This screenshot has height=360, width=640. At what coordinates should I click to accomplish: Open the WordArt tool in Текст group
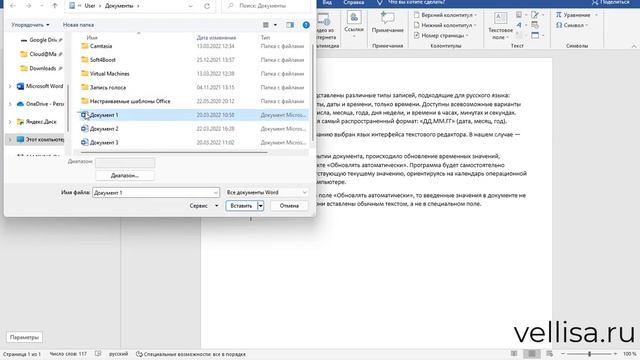click(x=519, y=25)
